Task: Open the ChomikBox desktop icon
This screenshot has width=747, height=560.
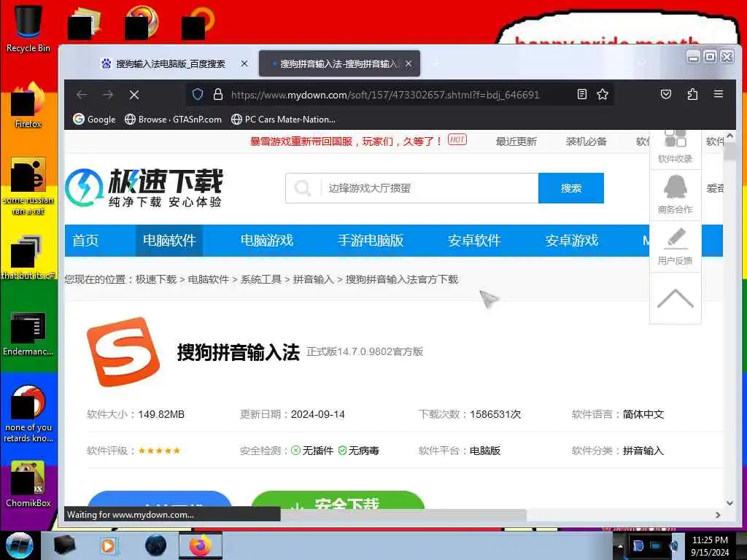Action: click(28, 484)
